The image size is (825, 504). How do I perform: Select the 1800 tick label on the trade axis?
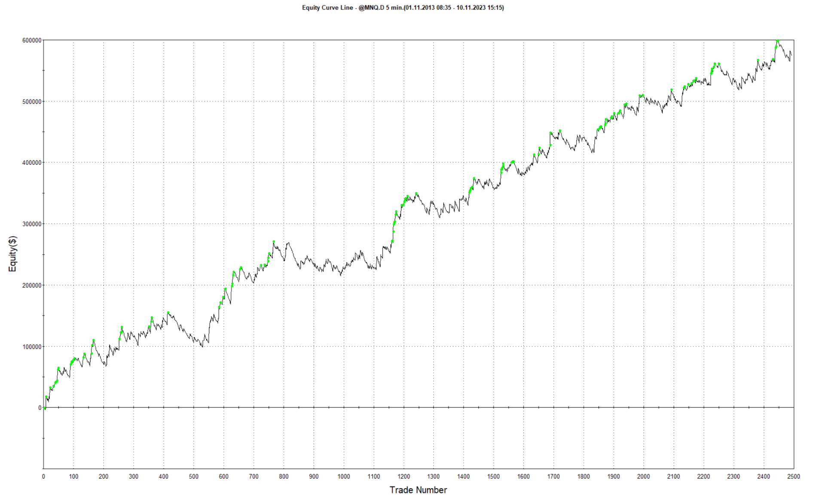(584, 477)
